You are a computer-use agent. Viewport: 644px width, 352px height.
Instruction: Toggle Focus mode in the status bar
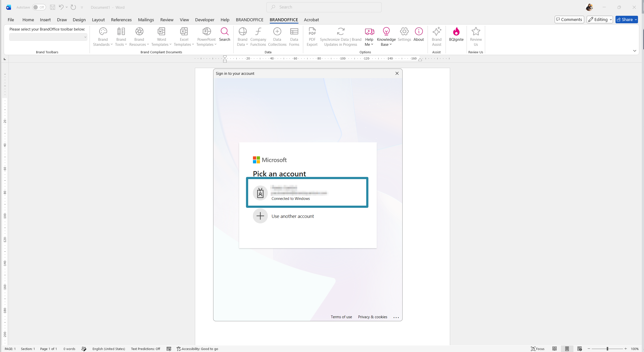point(538,349)
